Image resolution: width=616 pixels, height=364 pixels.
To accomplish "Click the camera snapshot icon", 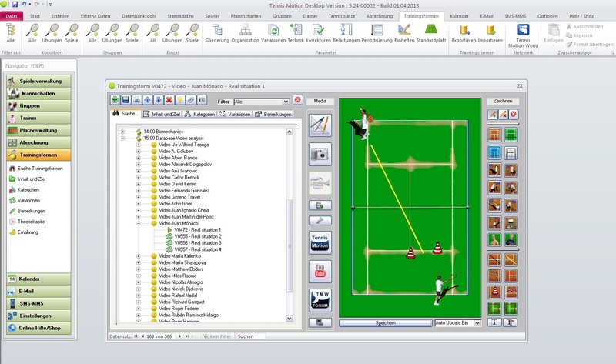I will 320,154.
